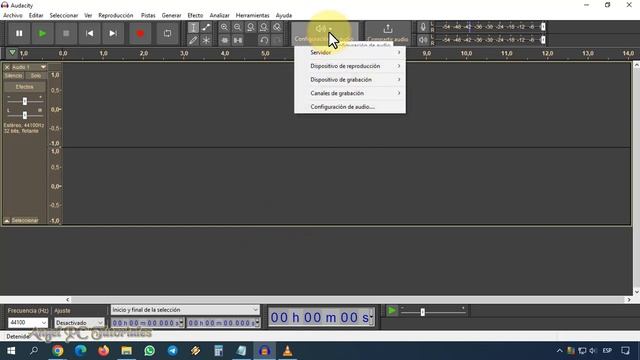
Task: Open the Analizar menu
Action: coord(220,15)
